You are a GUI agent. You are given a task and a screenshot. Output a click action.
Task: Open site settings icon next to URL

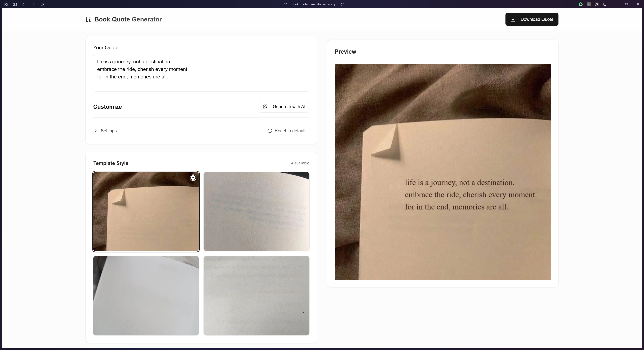342,4
